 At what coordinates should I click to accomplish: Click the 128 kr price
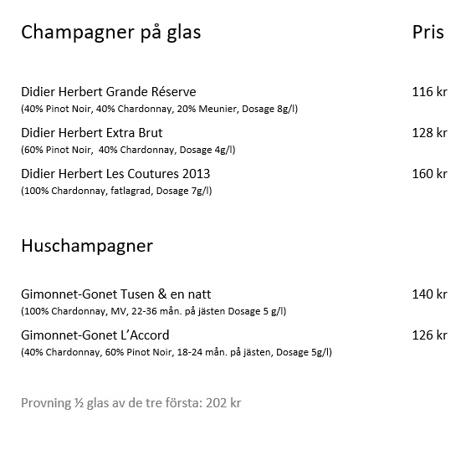coord(429,133)
